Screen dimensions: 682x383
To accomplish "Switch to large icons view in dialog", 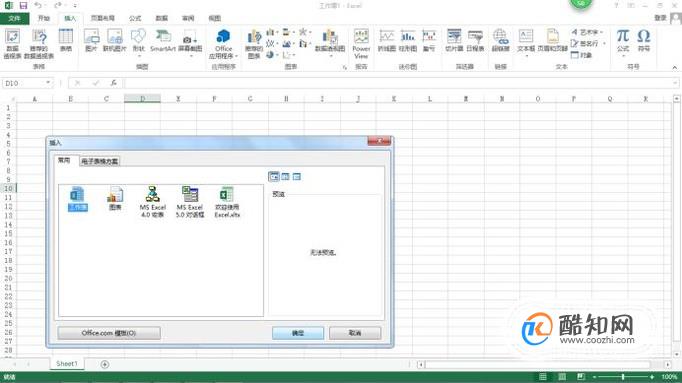I will point(274,177).
